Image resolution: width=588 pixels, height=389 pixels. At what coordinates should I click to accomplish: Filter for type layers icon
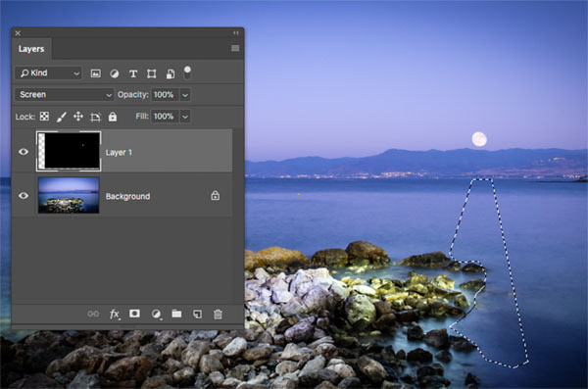click(x=133, y=73)
